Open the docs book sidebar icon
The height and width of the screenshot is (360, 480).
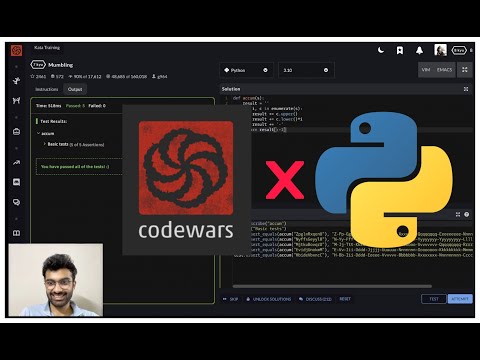click(16, 233)
